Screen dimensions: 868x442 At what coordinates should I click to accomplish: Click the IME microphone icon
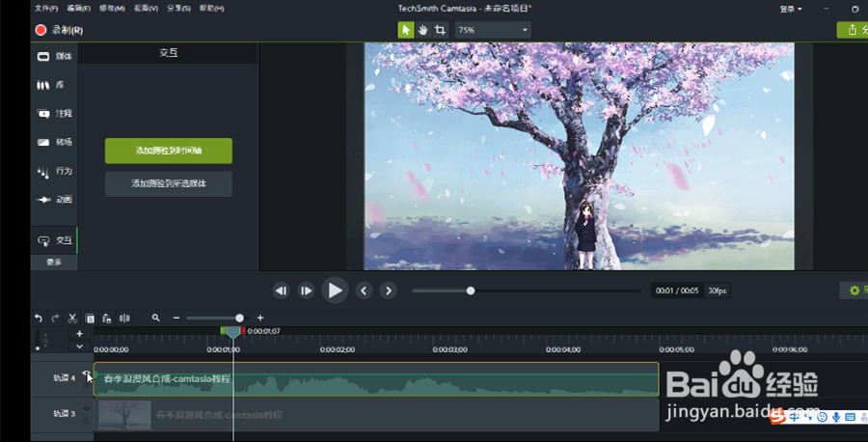[x=836, y=417]
